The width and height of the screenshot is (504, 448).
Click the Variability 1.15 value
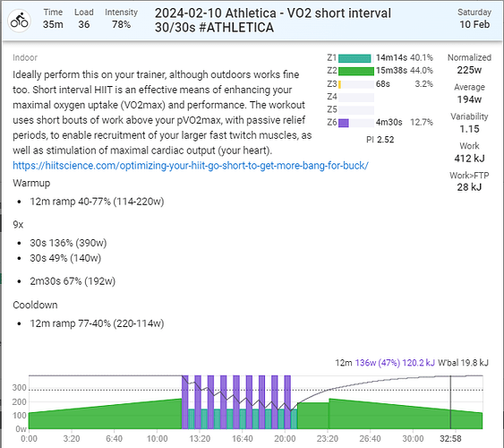click(469, 129)
